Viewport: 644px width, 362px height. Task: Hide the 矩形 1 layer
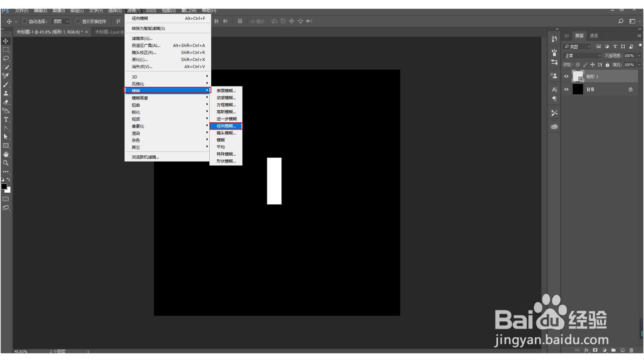coord(566,76)
